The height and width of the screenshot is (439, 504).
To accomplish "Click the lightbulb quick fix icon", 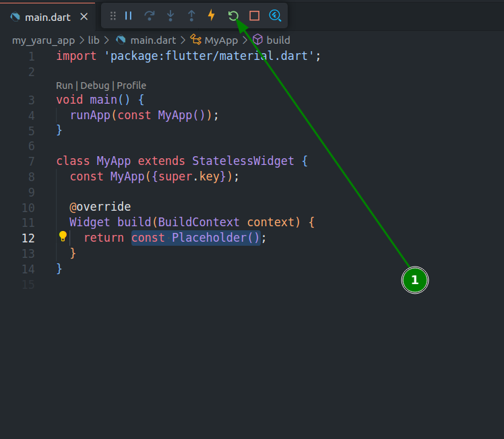I will pyautogui.click(x=63, y=237).
